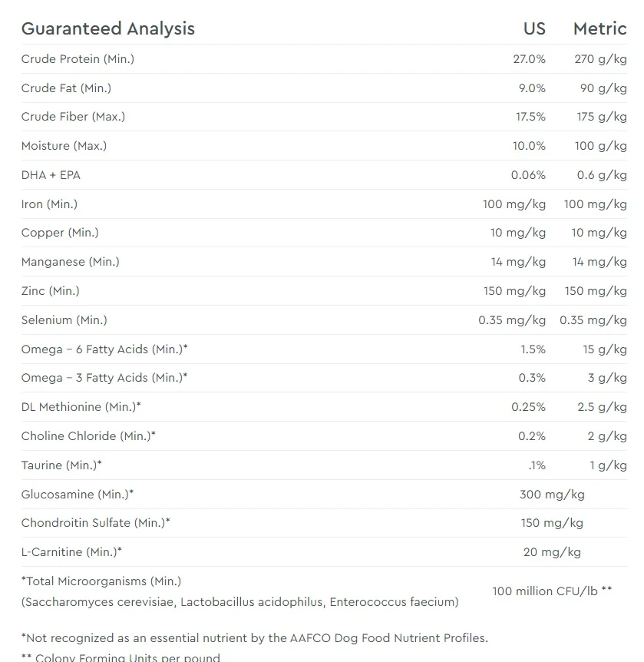Select the Metric column header
This screenshot has height=662, width=644.
(x=599, y=28)
